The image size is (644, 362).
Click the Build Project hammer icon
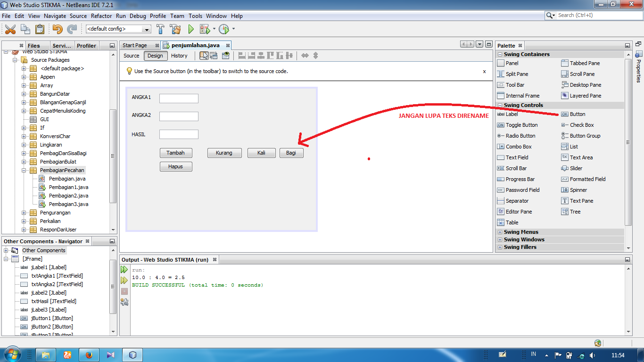(160, 29)
